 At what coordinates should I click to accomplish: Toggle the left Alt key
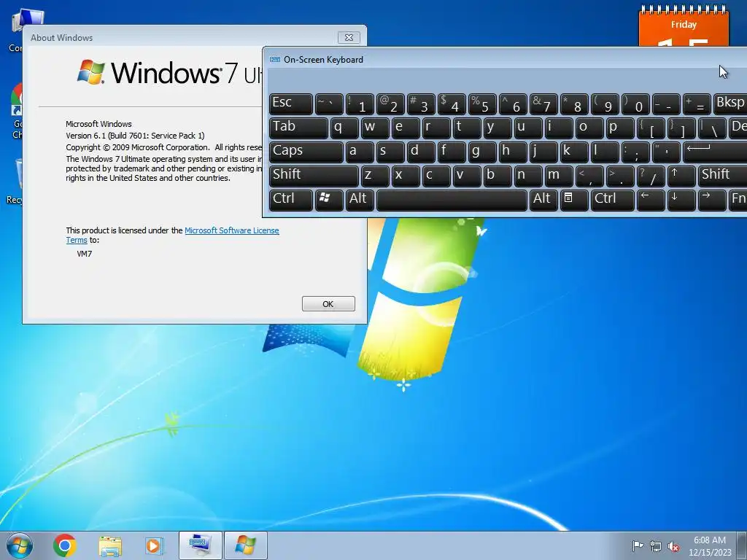359,200
